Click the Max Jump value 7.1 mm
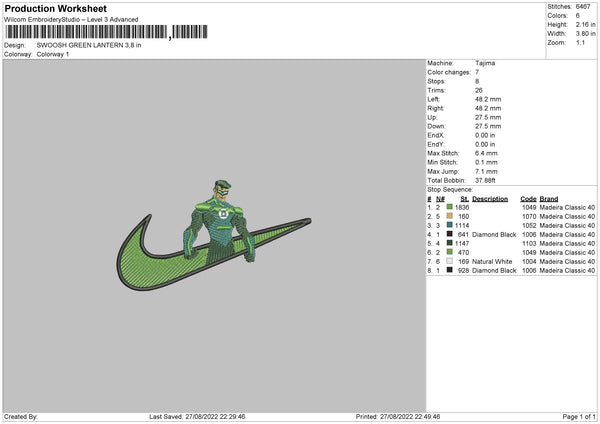Image resolution: width=600 pixels, height=424 pixels. [x=486, y=171]
